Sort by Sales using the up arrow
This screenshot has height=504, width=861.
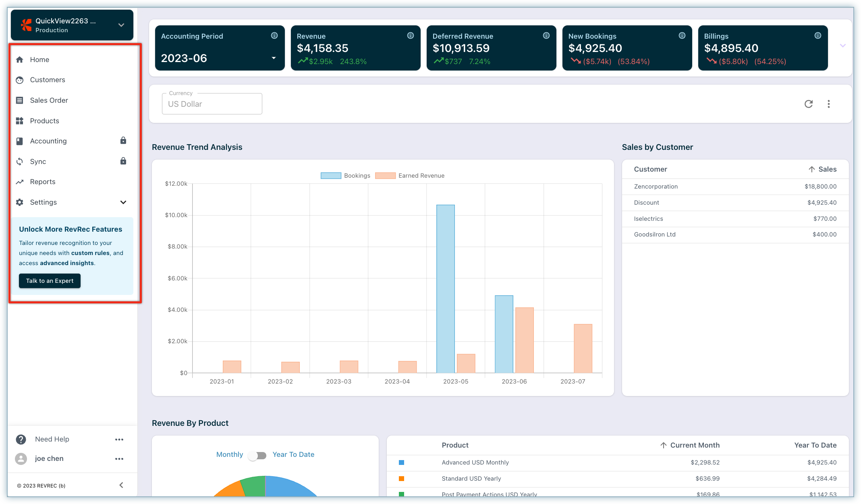812,169
